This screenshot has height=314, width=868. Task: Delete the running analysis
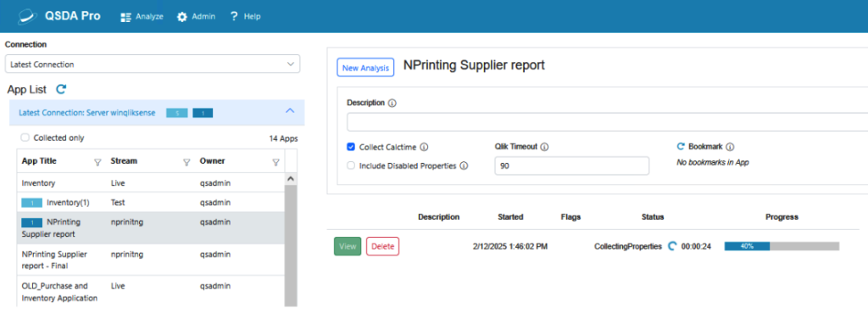(382, 246)
